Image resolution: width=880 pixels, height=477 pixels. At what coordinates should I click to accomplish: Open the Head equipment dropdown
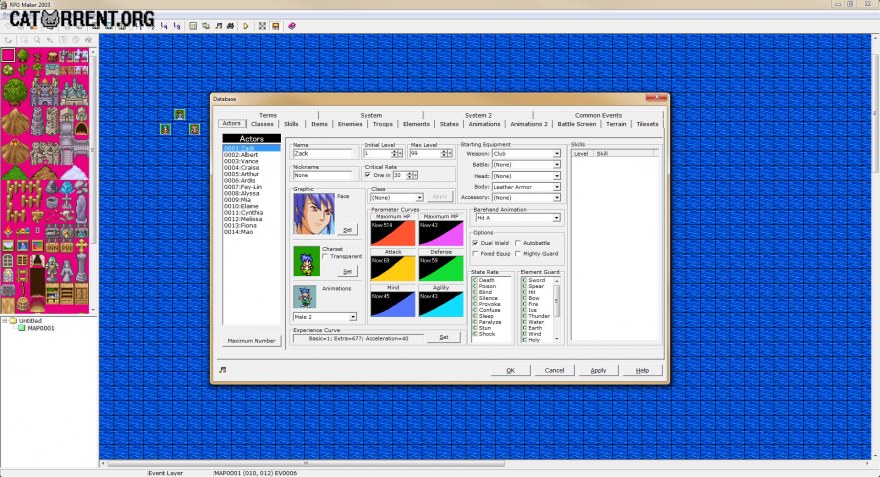point(557,176)
